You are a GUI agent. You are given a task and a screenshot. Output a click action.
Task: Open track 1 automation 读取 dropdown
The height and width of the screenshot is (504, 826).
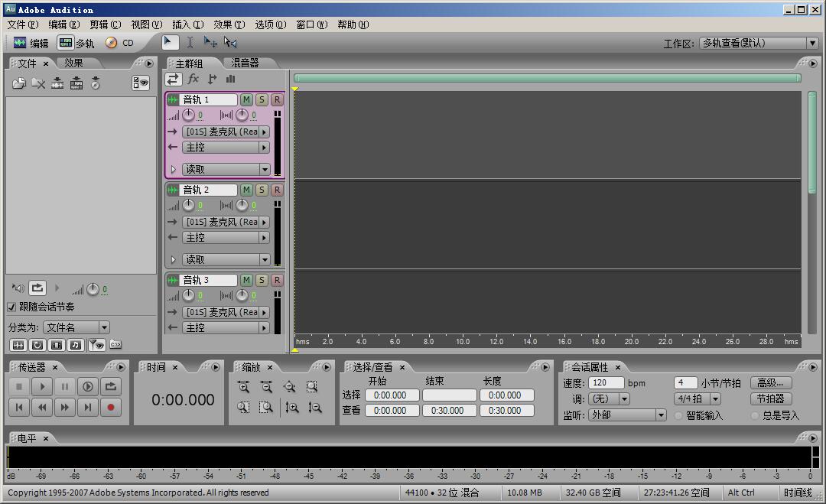[x=226, y=169]
